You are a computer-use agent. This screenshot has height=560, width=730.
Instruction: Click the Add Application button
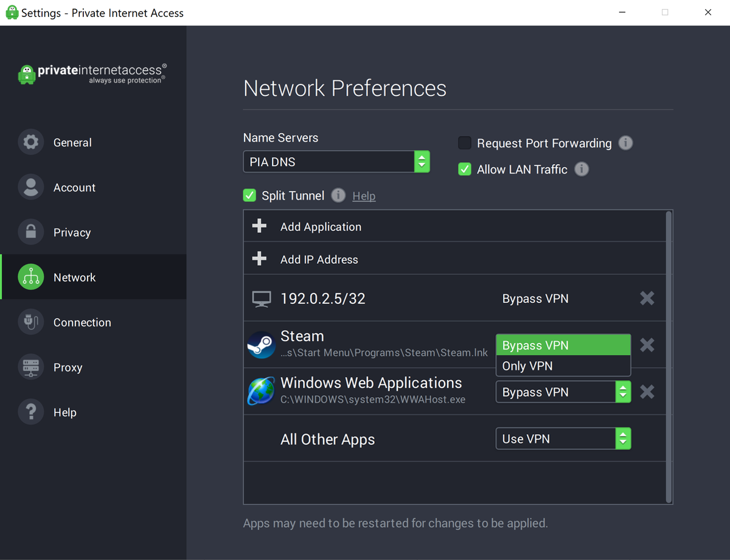point(455,226)
